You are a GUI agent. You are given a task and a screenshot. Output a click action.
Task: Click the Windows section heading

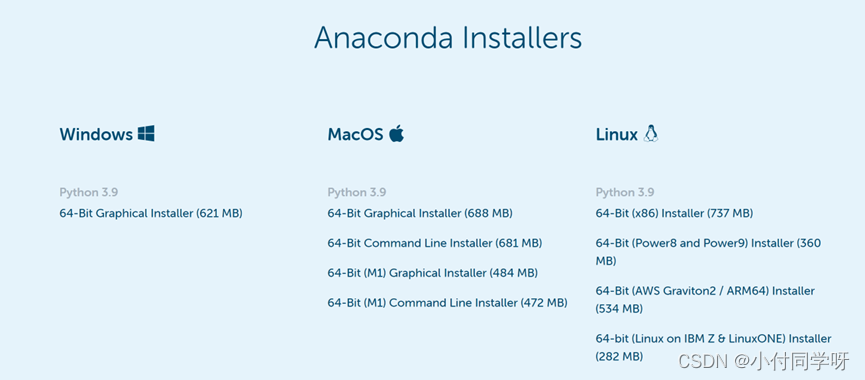click(x=96, y=134)
